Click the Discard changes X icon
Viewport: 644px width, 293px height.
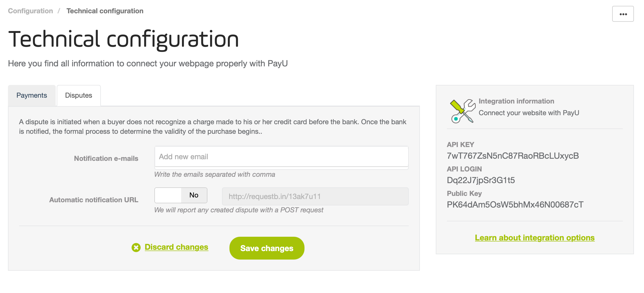click(136, 248)
